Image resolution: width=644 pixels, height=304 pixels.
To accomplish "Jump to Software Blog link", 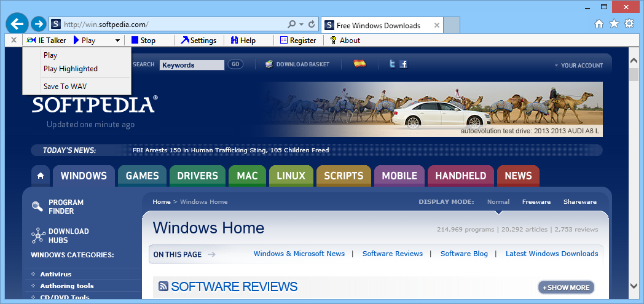I will click(x=464, y=254).
